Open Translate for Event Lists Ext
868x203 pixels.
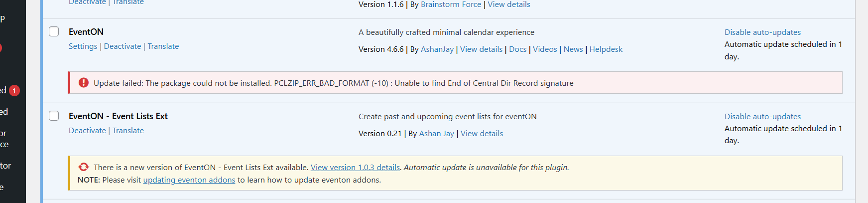point(128,131)
